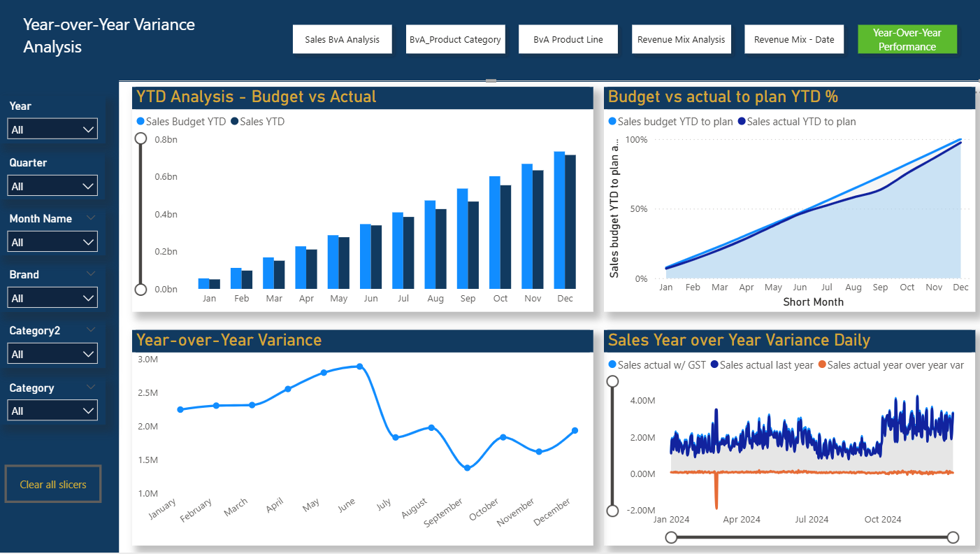Switch to the BvA_Product Category tab

coord(455,39)
